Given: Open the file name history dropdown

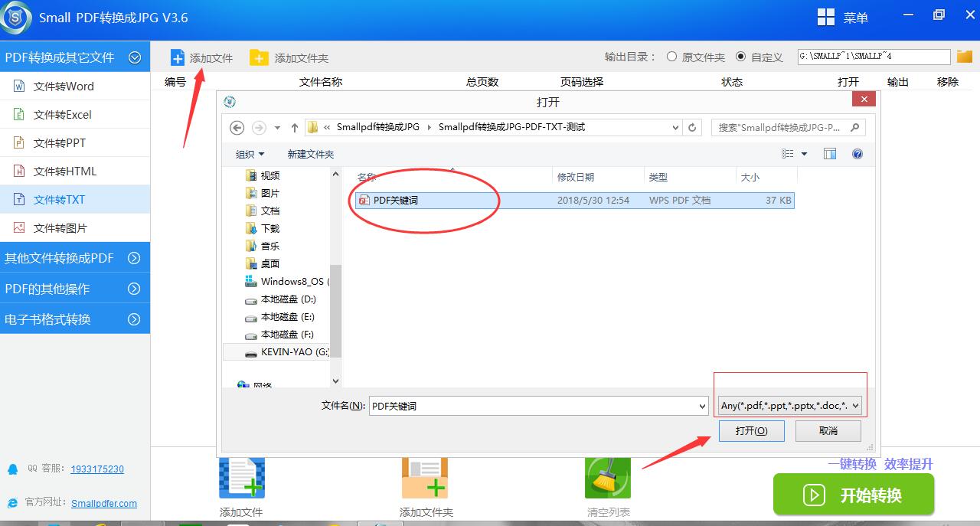Looking at the screenshot, I should click(x=702, y=406).
